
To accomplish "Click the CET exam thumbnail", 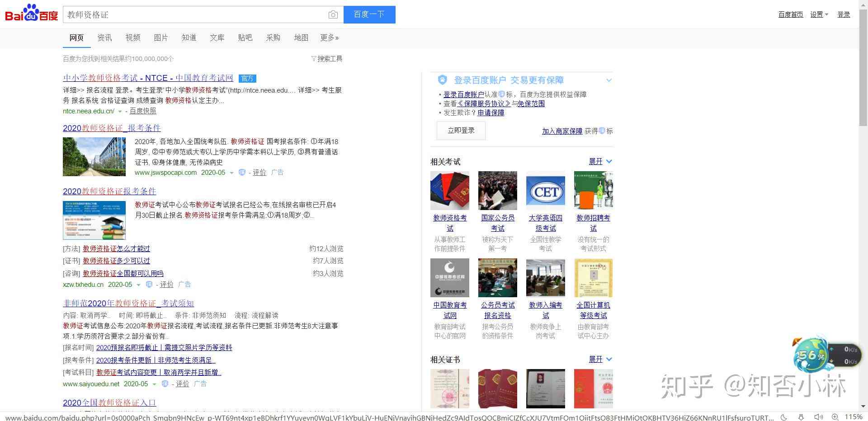I will (x=546, y=191).
